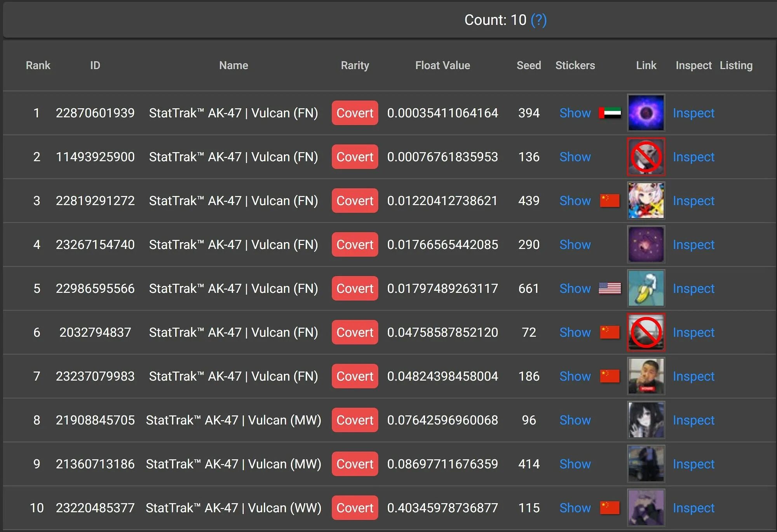Click the China flag in rank 10 row
Screen dimensions: 777x532
pyautogui.click(x=610, y=508)
